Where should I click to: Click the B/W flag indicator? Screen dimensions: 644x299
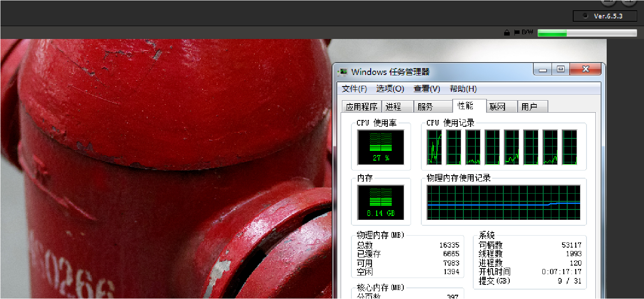coord(524,33)
